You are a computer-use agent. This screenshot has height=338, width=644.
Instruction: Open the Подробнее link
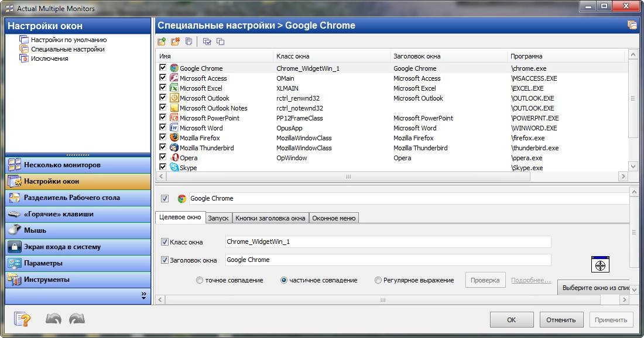531,280
